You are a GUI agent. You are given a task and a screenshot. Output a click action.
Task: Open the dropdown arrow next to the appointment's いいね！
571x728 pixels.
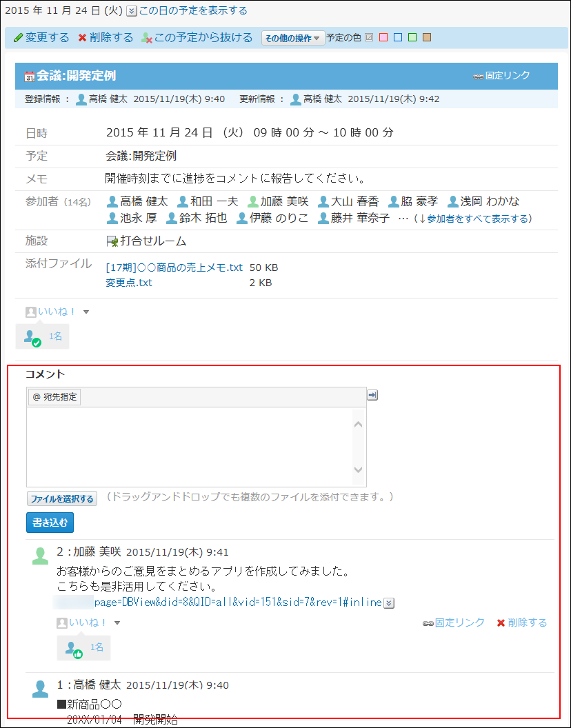coord(86,312)
